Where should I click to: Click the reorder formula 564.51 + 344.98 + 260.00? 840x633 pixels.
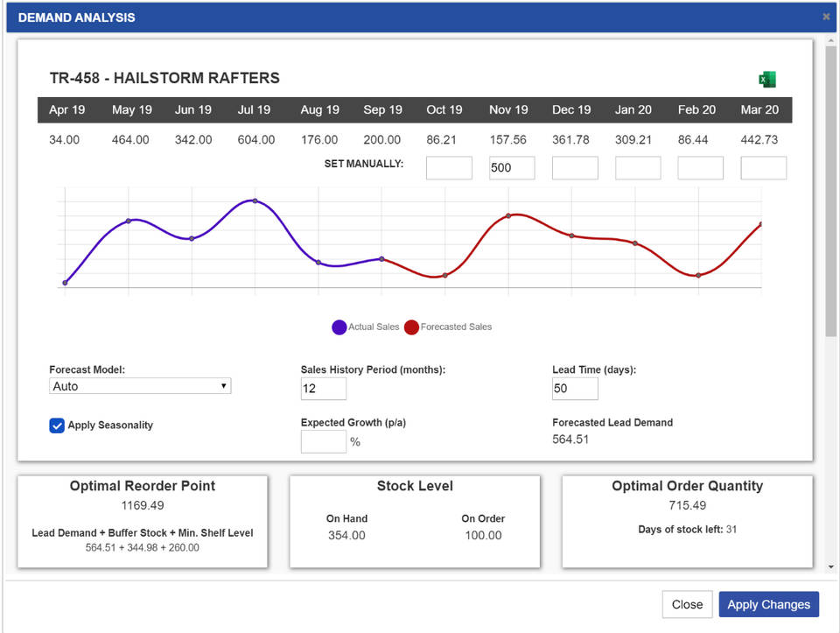(143, 548)
